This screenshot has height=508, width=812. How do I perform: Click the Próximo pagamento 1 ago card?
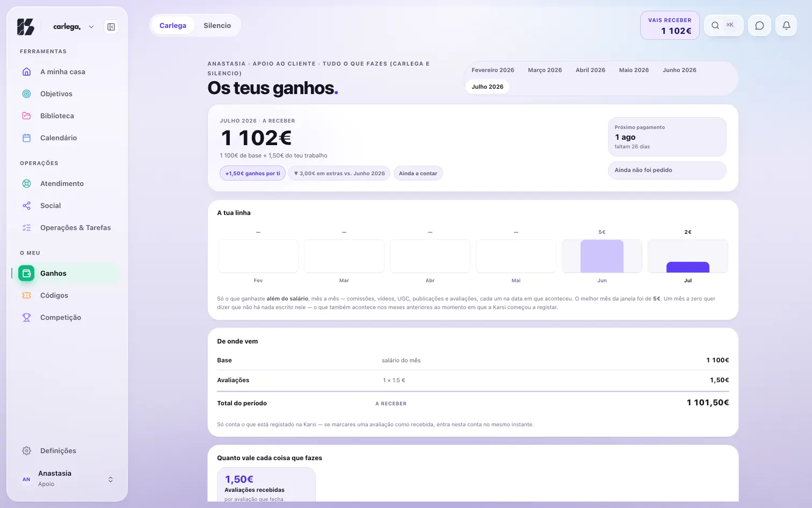[x=667, y=137]
